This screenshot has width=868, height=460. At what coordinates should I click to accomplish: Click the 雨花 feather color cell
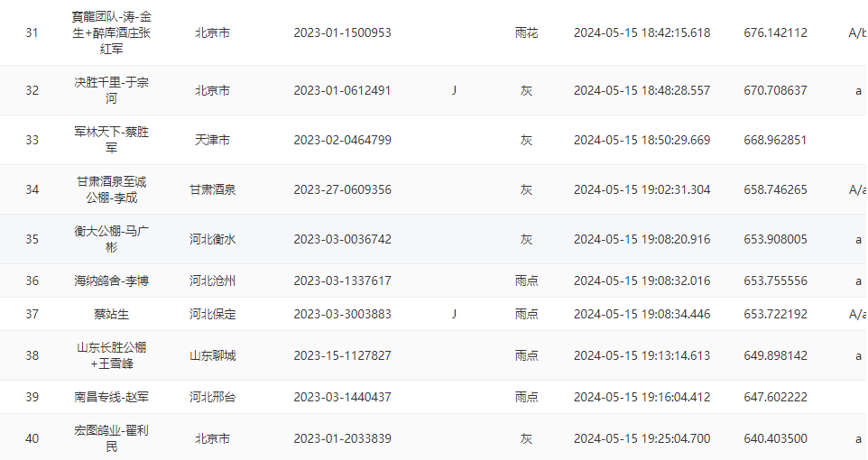click(x=526, y=32)
